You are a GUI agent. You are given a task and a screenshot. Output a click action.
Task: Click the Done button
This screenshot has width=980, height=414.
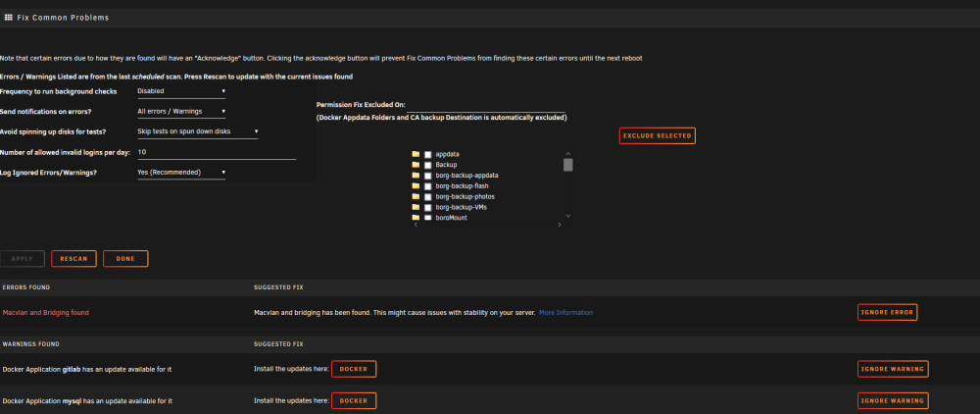tap(125, 259)
